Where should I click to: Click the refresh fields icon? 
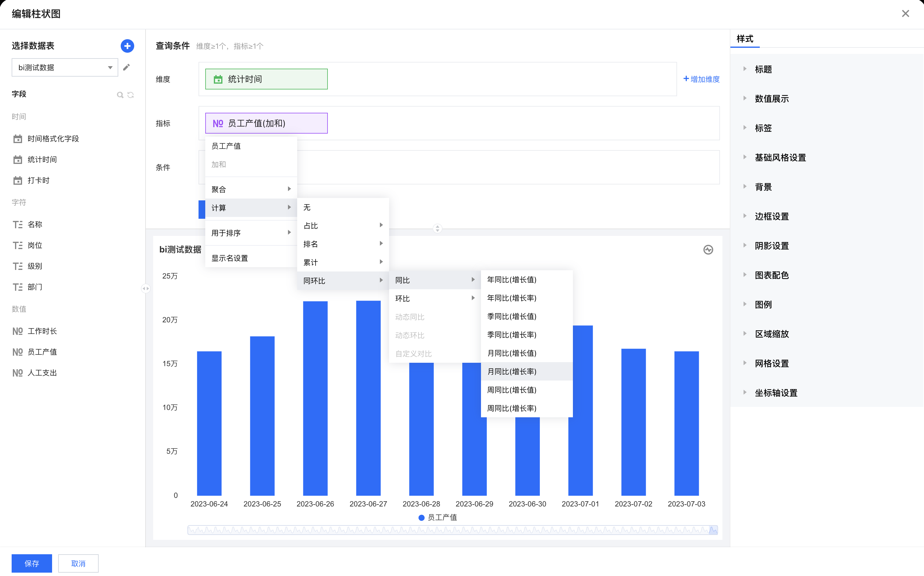pyautogui.click(x=131, y=95)
